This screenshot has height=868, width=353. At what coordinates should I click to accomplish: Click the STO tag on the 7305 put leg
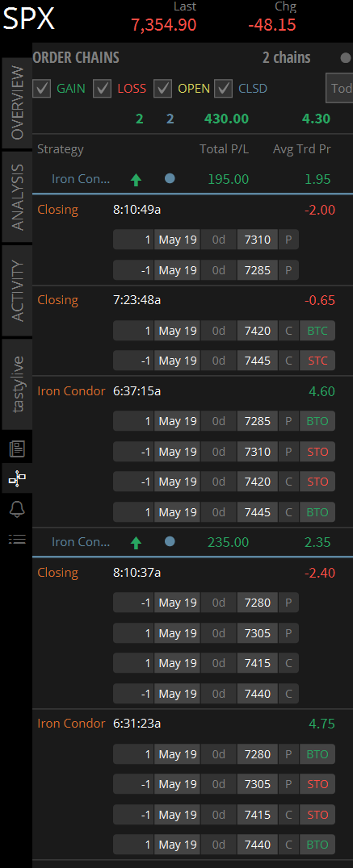[x=317, y=784]
